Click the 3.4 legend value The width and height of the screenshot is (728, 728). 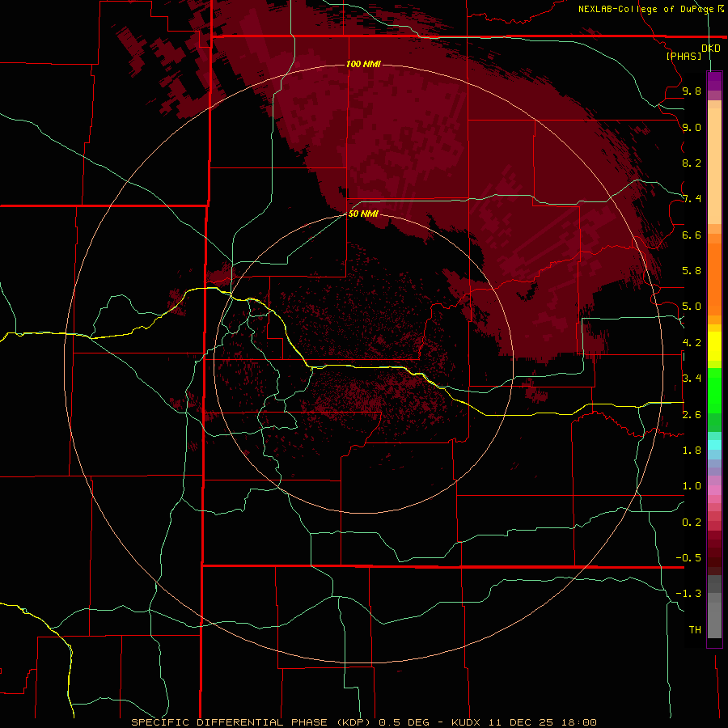point(692,379)
